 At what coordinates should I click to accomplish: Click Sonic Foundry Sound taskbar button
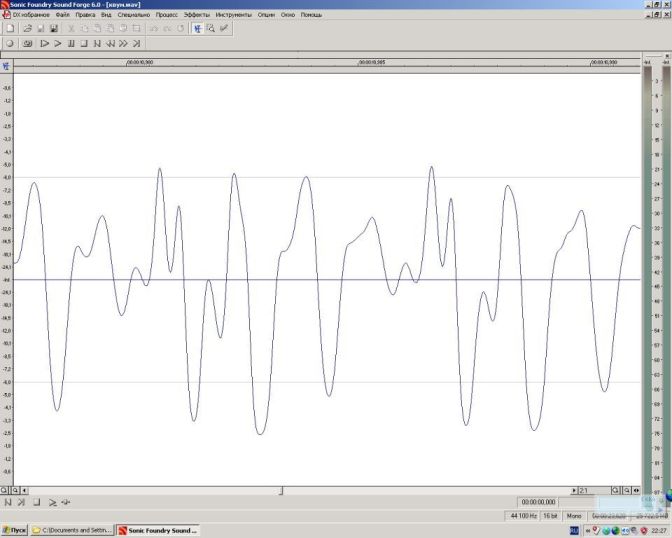(158, 530)
